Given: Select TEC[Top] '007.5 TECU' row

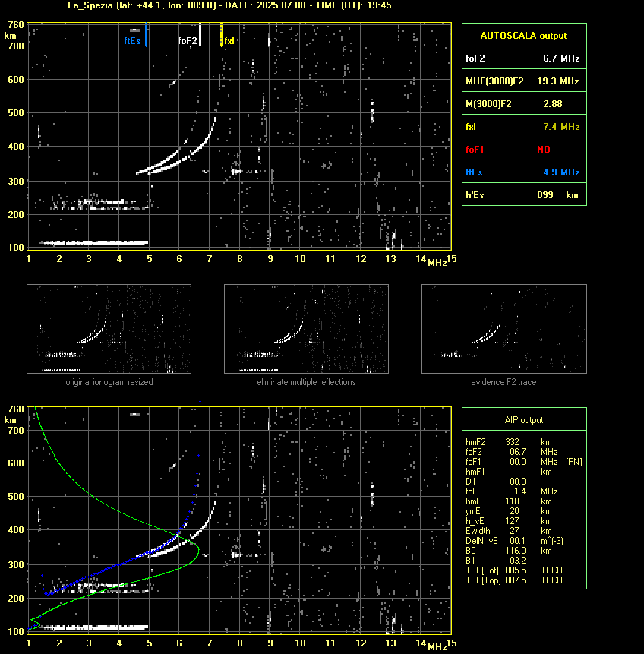Looking at the screenshot, I should pyautogui.click(x=514, y=580).
